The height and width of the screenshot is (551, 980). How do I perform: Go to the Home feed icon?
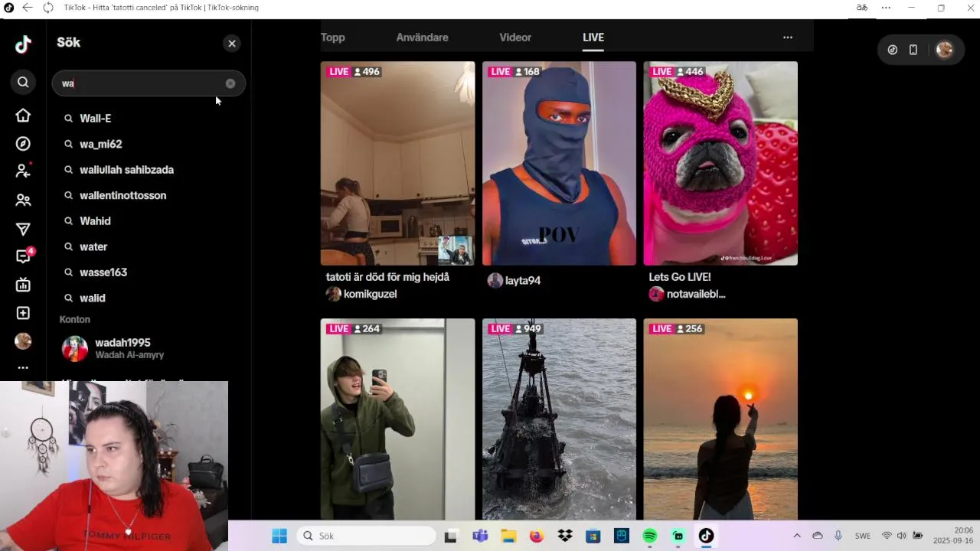(x=23, y=115)
